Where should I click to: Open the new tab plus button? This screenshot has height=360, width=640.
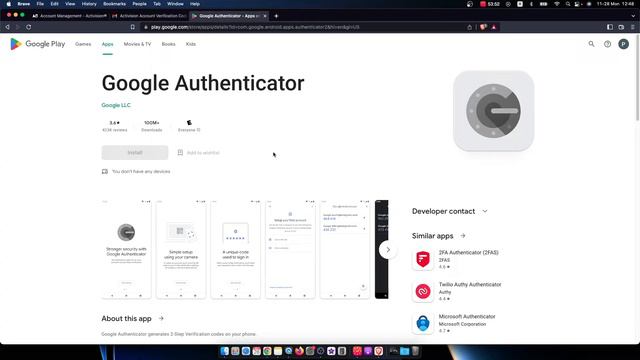coord(276,16)
